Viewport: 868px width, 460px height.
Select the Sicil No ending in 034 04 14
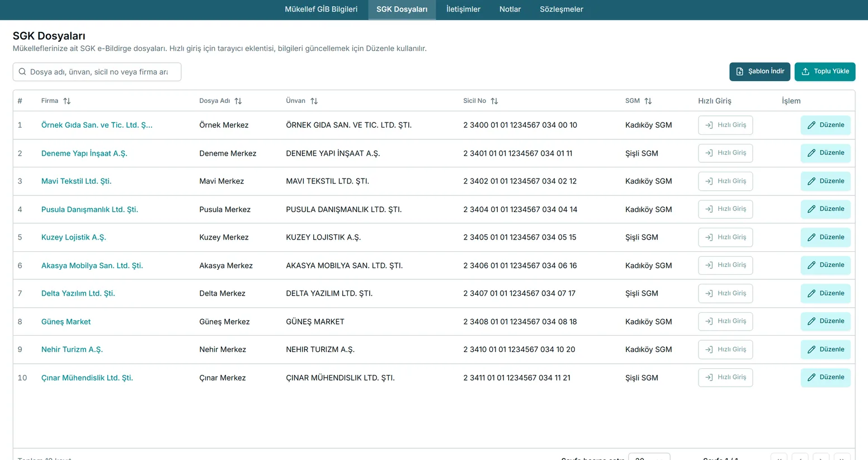click(520, 209)
